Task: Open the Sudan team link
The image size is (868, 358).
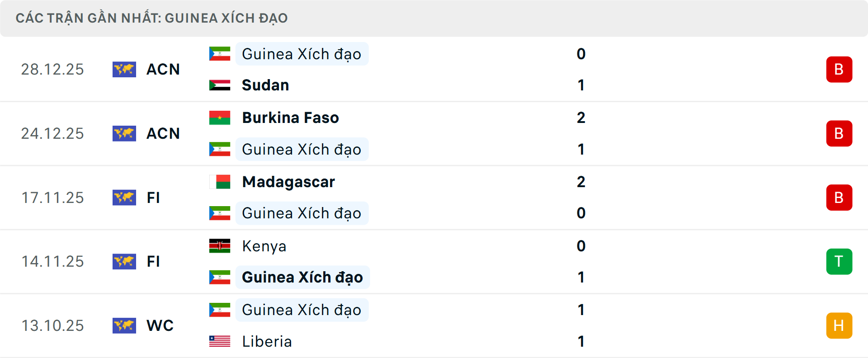Action: [265, 85]
